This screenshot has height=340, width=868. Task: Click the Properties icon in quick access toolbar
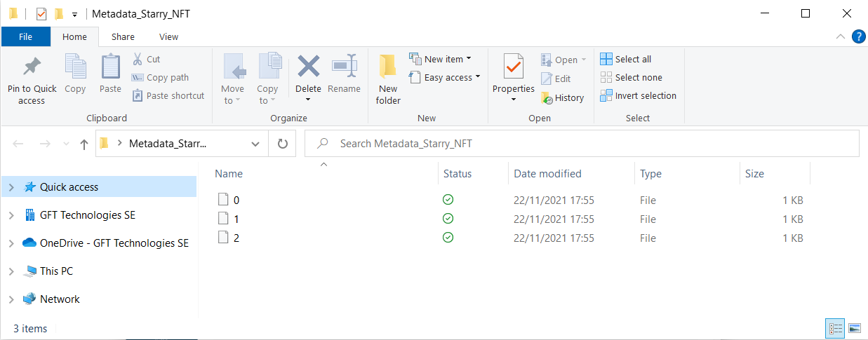click(41, 13)
